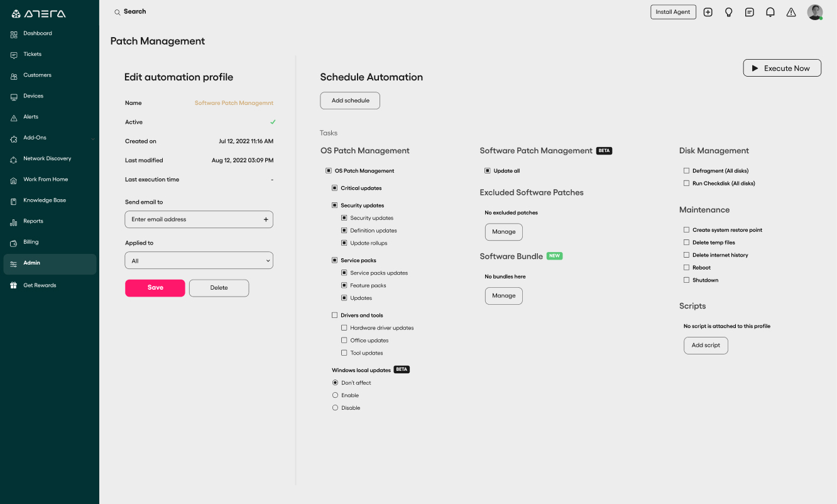Click the user profile avatar
Viewport: 837px width, 504px height.
pyautogui.click(x=815, y=12)
